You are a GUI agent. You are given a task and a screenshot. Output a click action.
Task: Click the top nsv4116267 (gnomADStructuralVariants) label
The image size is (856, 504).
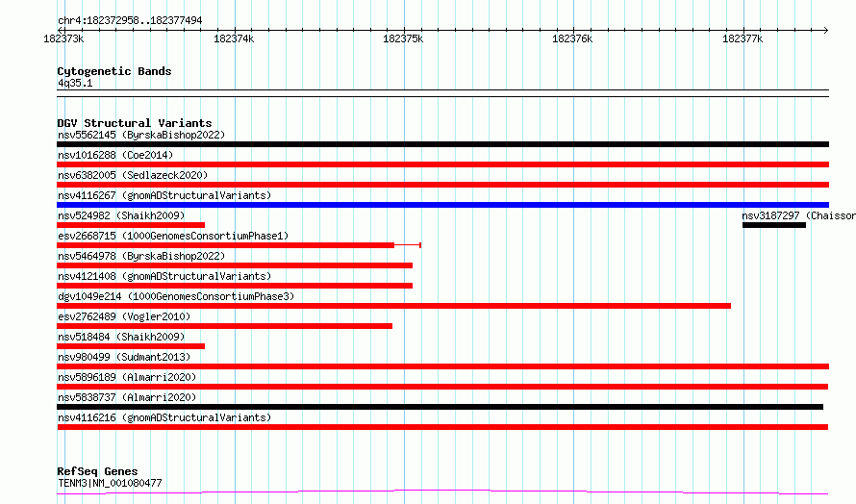(164, 195)
